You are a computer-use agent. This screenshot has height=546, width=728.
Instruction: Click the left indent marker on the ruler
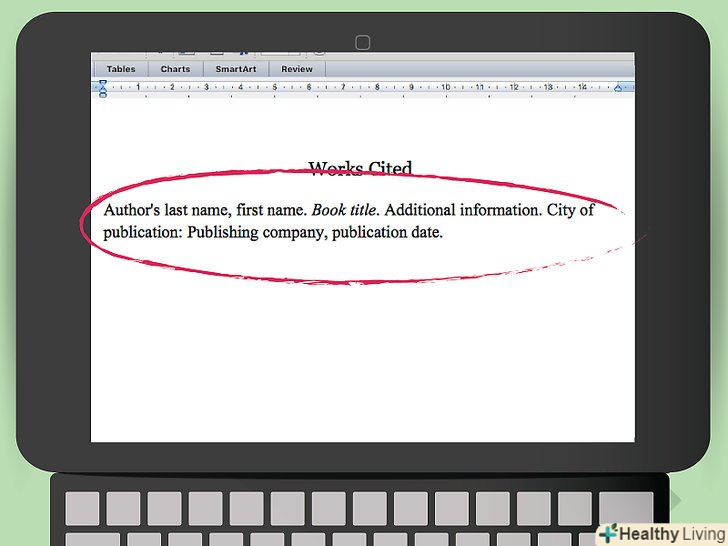coord(102,89)
